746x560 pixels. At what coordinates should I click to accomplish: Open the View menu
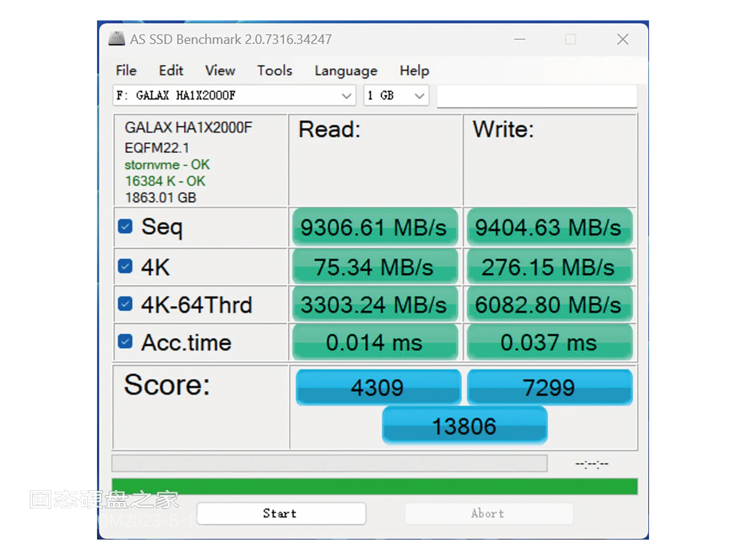pos(220,71)
